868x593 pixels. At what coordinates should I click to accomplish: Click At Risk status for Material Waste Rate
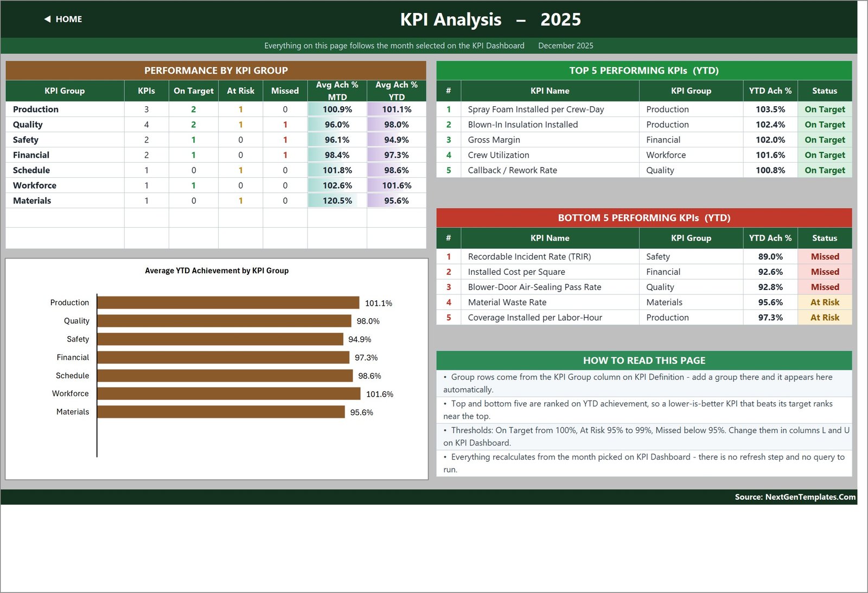[825, 302]
